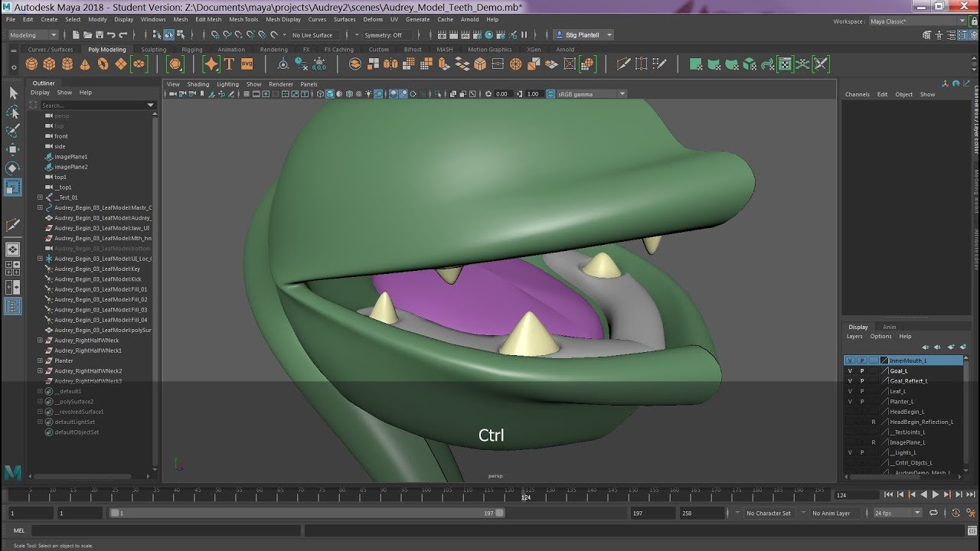980x551 pixels.
Task: Click the single pane layout icon
Action: pos(13,249)
